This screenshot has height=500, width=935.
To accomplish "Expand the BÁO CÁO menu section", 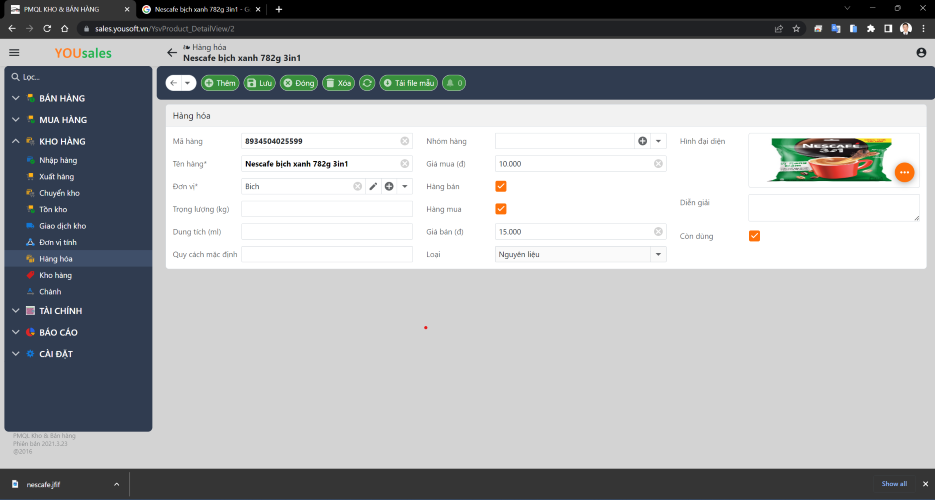I will pyautogui.click(x=16, y=333).
